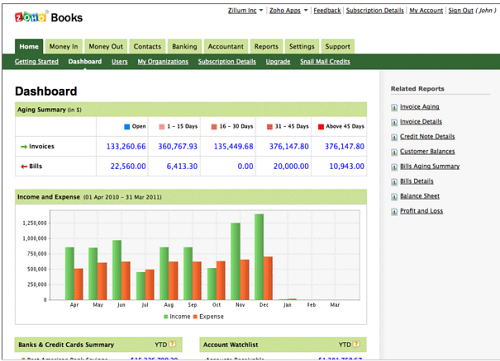
Task: Open the Banking tab
Action: (x=185, y=46)
